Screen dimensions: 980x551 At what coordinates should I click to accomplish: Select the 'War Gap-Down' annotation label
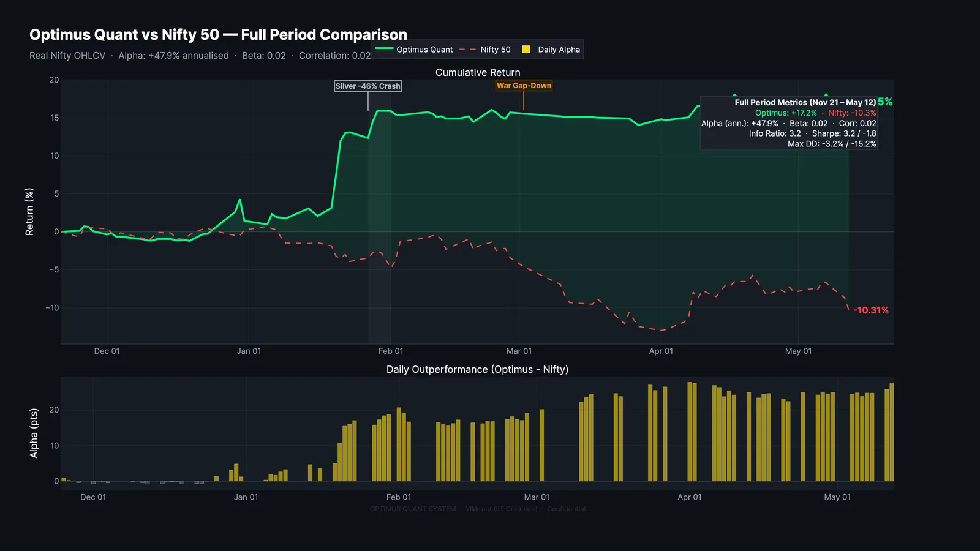click(524, 86)
